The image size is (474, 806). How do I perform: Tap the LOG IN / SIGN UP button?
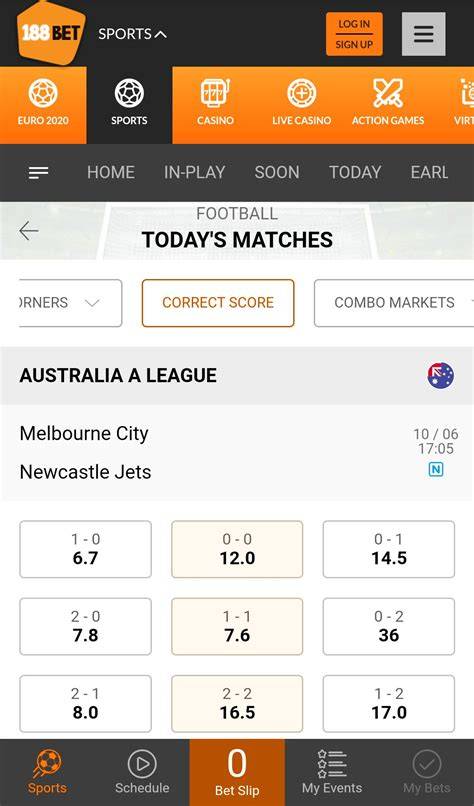(354, 34)
